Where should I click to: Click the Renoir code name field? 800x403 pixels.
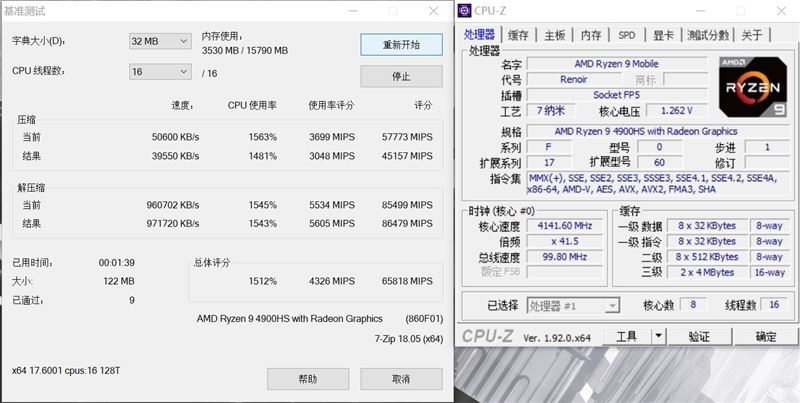[x=573, y=80]
